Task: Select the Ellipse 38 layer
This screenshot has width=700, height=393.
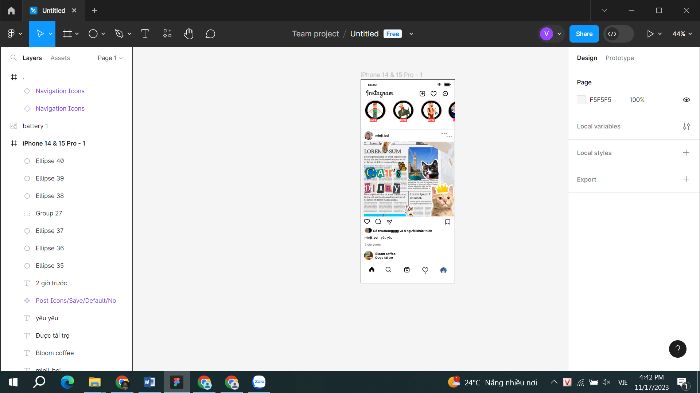Action: 67,196
